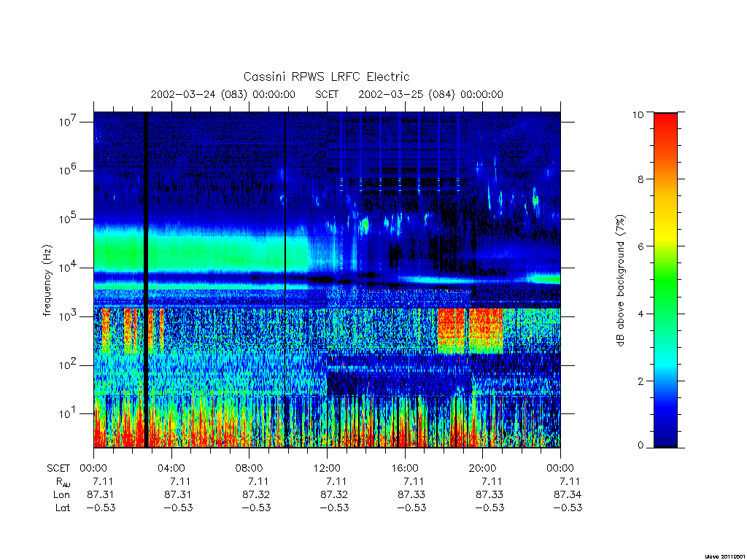The height and width of the screenshot is (560, 747).
Task: Click the SCET label between the two dates
Action: pyautogui.click(x=327, y=94)
